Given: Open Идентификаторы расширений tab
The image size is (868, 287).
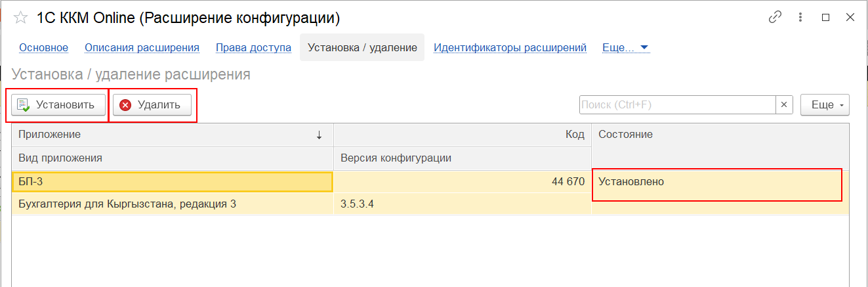Looking at the screenshot, I should 510,47.
